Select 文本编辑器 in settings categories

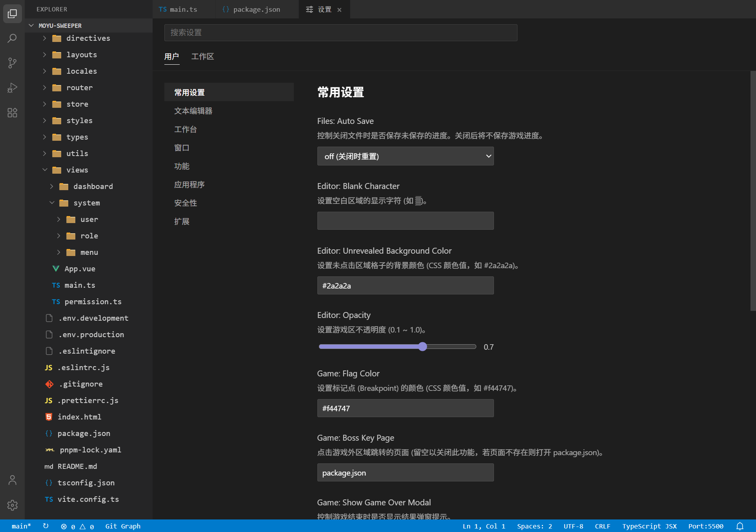click(x=193, y=111)
